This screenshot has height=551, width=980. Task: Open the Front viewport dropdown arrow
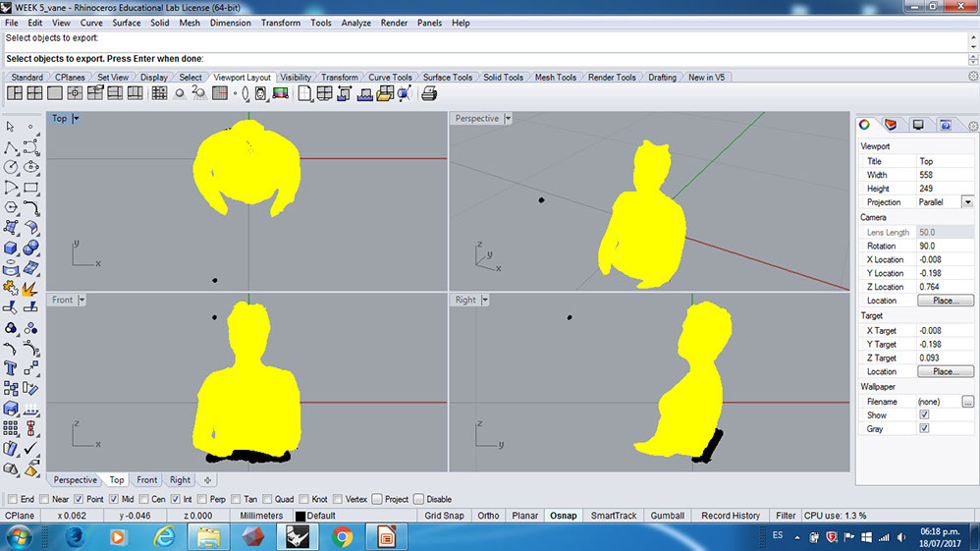[x=82, y=300]
